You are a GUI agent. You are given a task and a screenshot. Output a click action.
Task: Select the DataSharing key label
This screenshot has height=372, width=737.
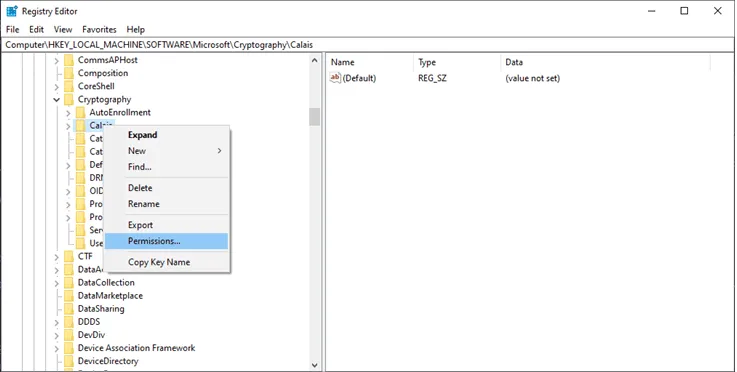coord(101,309)
